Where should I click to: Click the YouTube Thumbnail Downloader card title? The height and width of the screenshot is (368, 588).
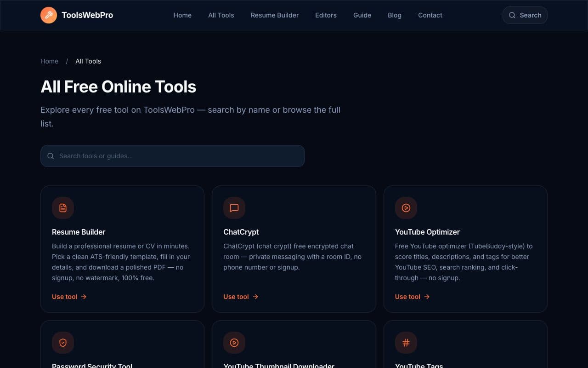click(x=279, y=365)
